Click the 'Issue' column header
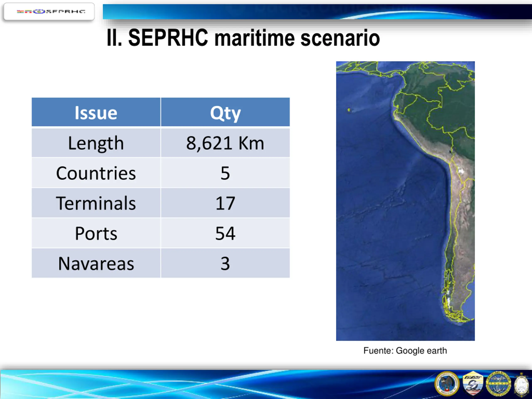 point(96,112)
